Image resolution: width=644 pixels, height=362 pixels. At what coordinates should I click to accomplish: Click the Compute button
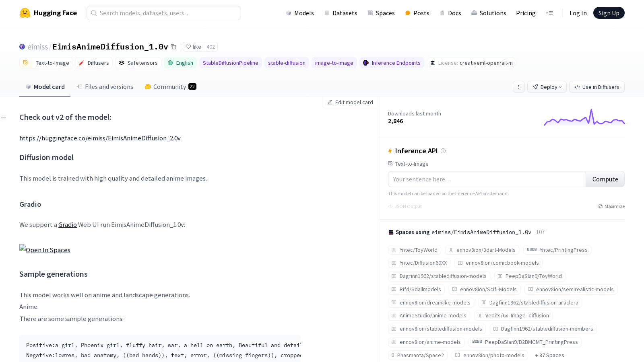click(605, 179)
